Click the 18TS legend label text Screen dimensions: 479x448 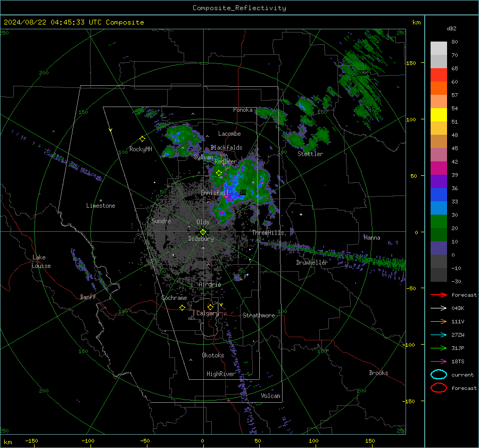tap(458, 362)
